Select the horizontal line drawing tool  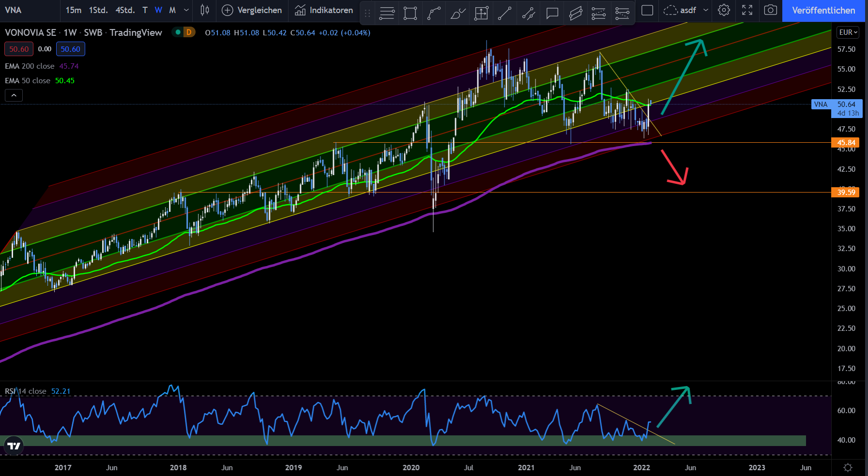[x=386, y=13]
